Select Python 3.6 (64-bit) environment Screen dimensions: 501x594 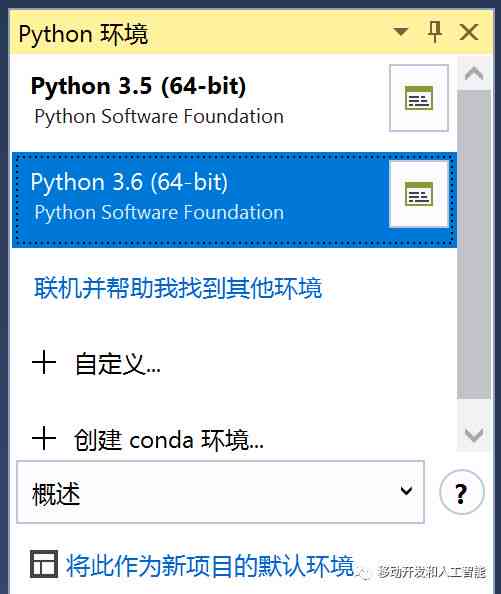(x=200, y=200)
